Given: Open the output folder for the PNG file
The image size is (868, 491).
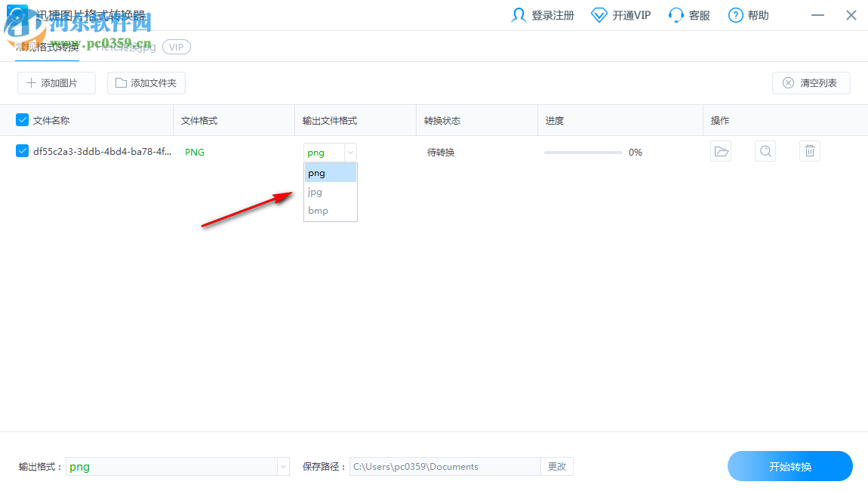Looking at the screenshot, I should coord(721,151).
